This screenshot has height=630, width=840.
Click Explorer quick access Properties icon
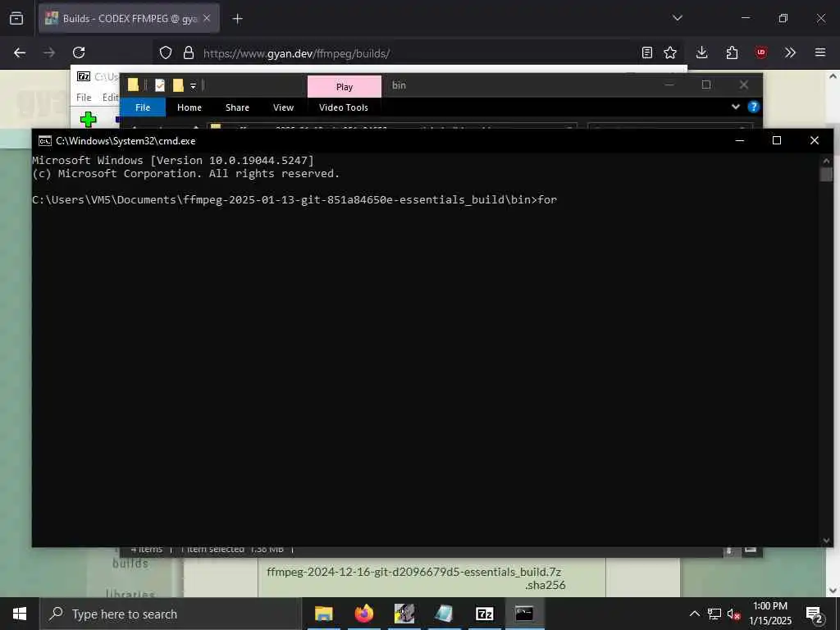click(x=160, y=85)
